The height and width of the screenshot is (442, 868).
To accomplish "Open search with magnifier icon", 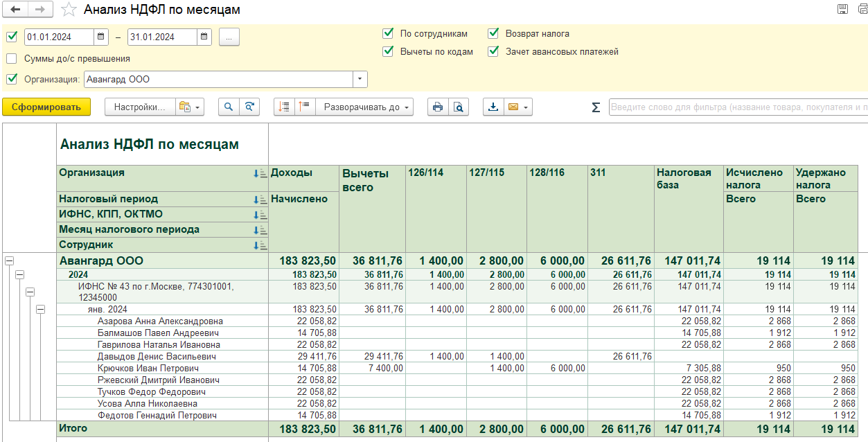I will [x=229, y=107].
